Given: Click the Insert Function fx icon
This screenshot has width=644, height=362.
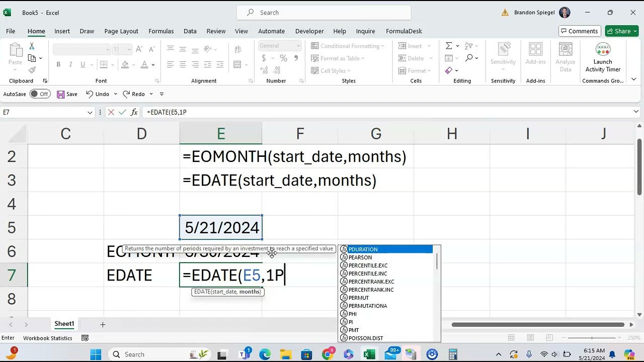Looking at the screenshot, I should pos(134,112).
